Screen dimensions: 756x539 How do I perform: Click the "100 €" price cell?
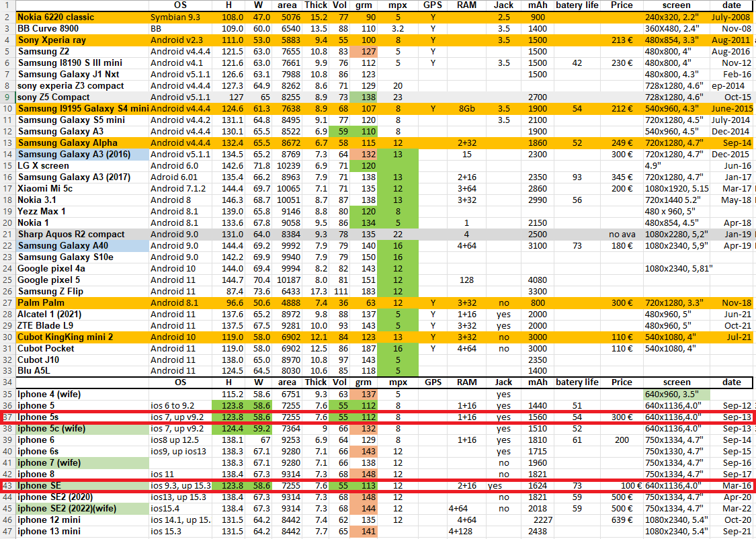click(622, 486)
